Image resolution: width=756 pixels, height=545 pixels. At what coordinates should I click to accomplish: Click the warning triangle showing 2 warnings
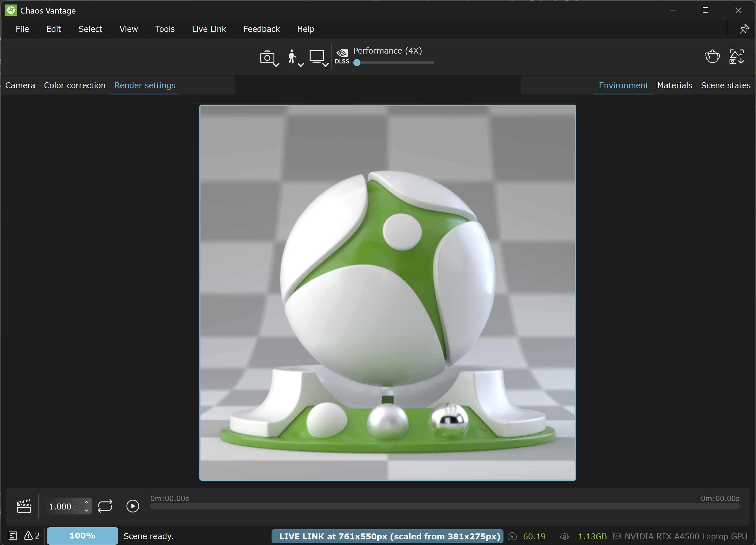click(31, 535)
